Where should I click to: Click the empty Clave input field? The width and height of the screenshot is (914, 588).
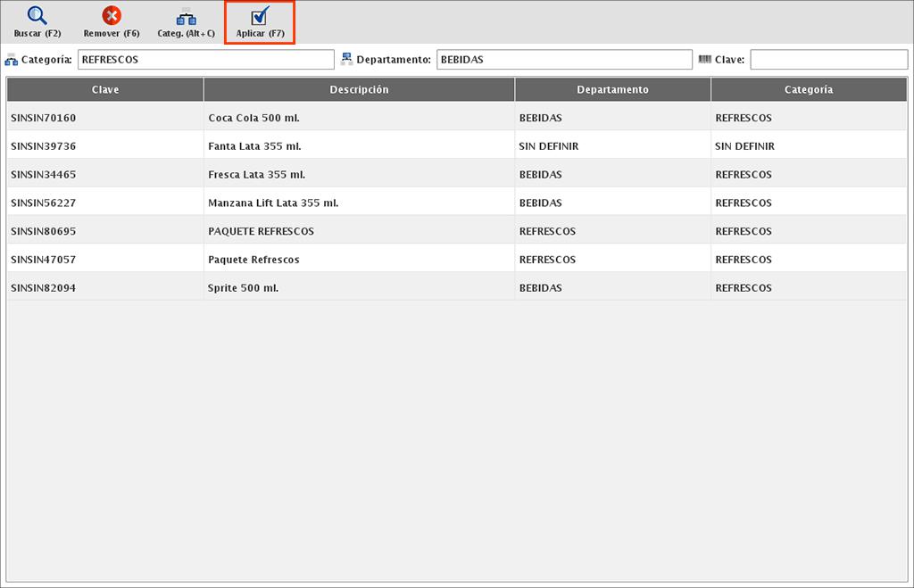pos(827,60)
